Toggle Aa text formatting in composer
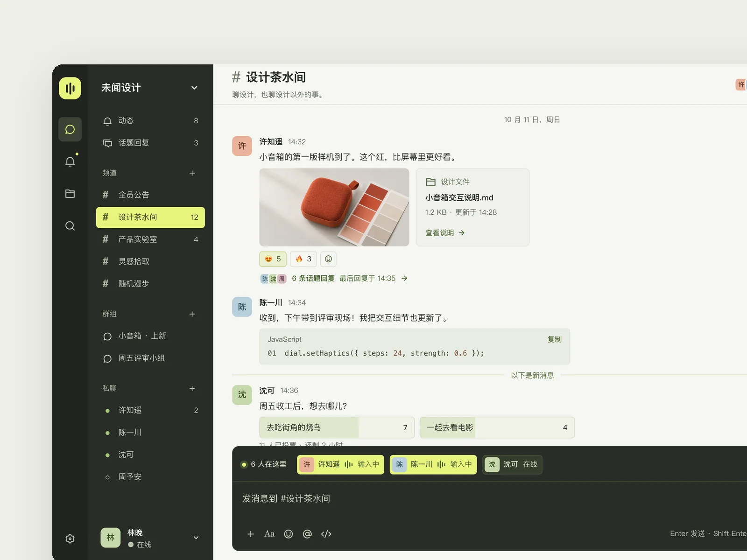This screenshot has width=747, height=560. [x=269, y=534]
